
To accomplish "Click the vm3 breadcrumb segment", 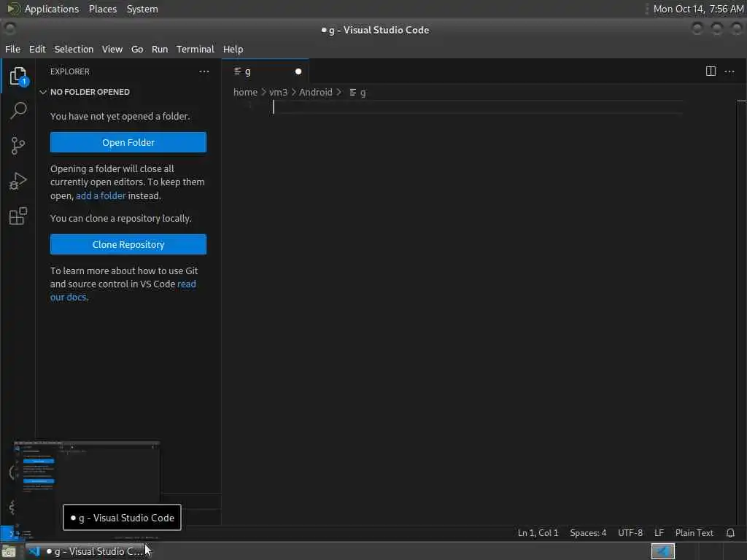I will [278, 93].
